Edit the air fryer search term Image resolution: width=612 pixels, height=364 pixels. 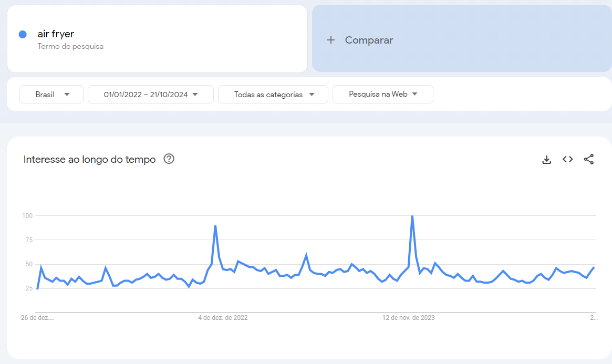(x=56, y=34)
